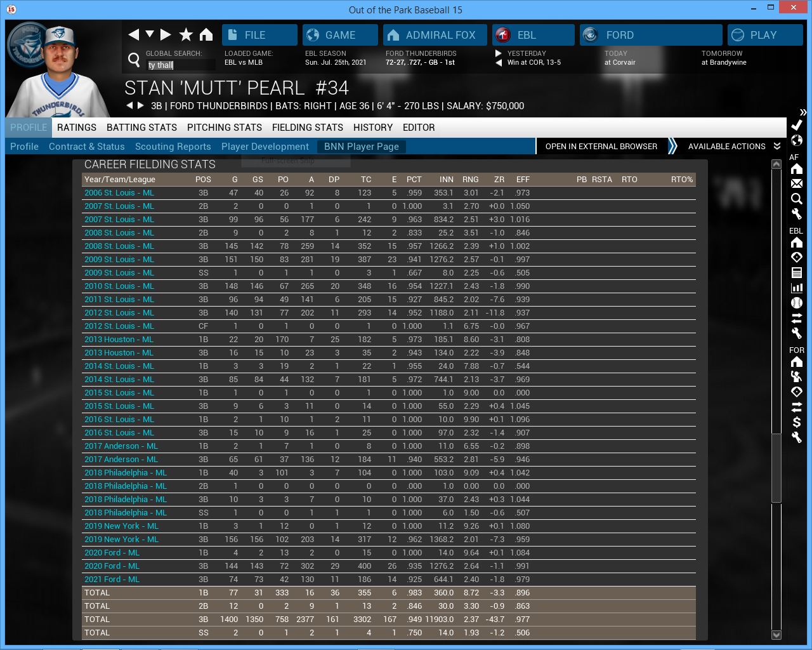Select the uppercase PROFILE tab

click(x=29, y=128)
